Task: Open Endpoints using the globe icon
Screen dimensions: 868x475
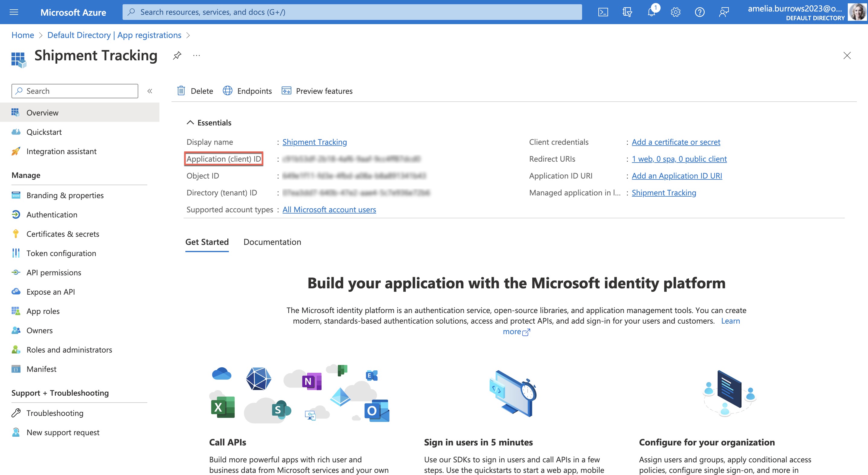Action: pyautogui.click(x=227, y=90)
